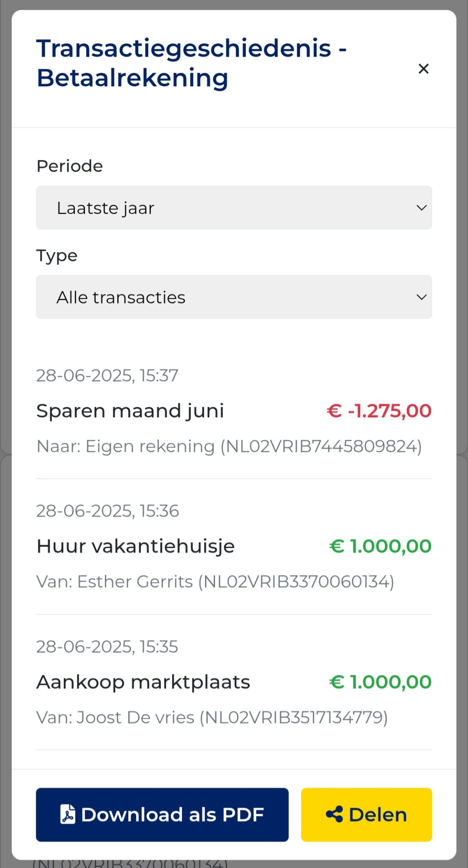This screenshot has height=868, width=468.
Task: Click the Huur vakantiehuisje € 1.000,00 amount
Action: [380, 546]
